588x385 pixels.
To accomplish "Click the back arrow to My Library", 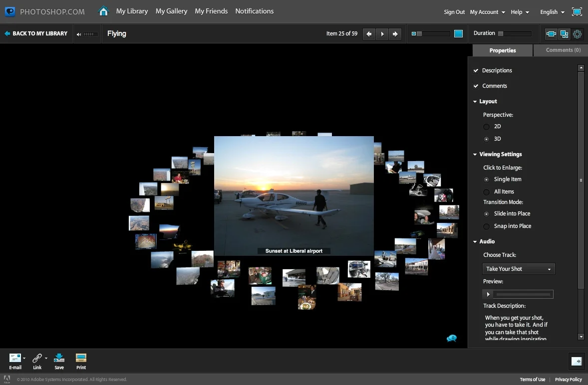I will [x=7, y=33].
